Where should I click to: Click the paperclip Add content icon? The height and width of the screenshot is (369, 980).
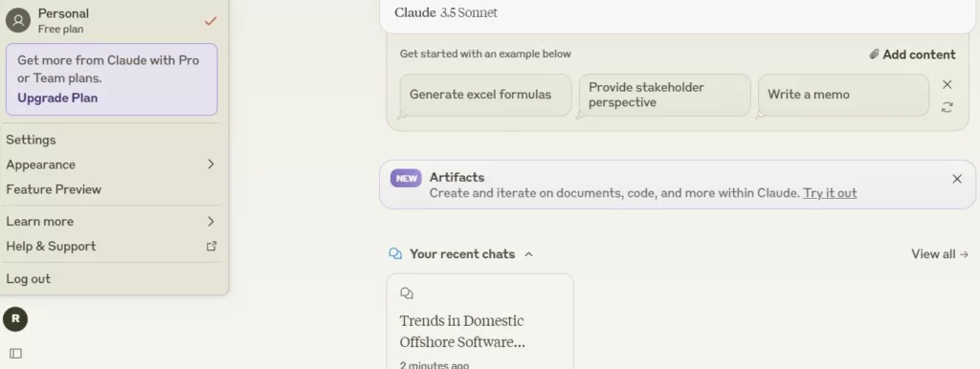tap(875, 54)
